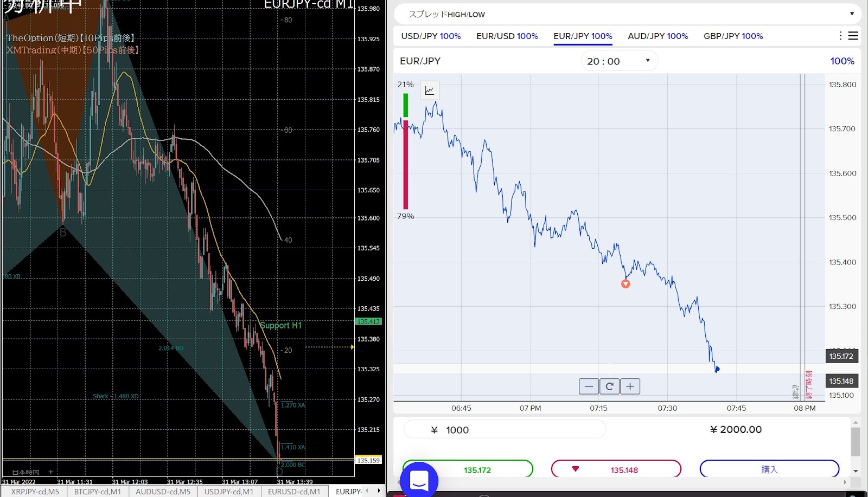Zoom out the chart with the minus button

click(589, 386)
